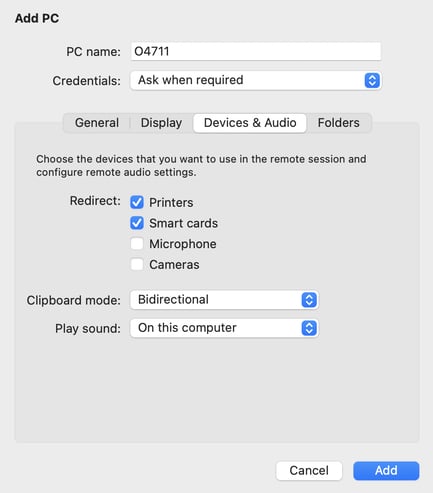
Task: Enable the Microphone redirect checkbox
Action: [x=137, y=244]
